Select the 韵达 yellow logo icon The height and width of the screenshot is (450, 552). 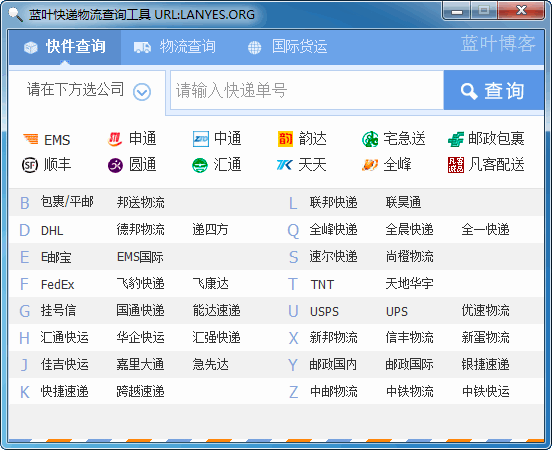coord(285,139)
